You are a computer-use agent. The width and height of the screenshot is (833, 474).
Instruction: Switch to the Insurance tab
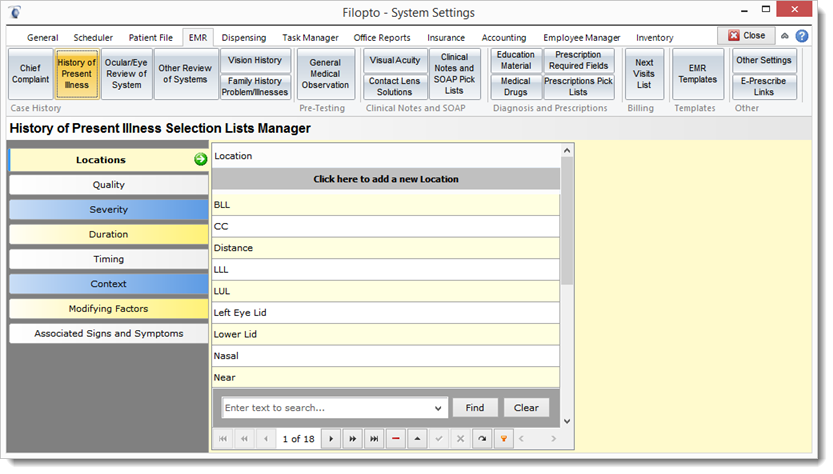pos(446,38)
